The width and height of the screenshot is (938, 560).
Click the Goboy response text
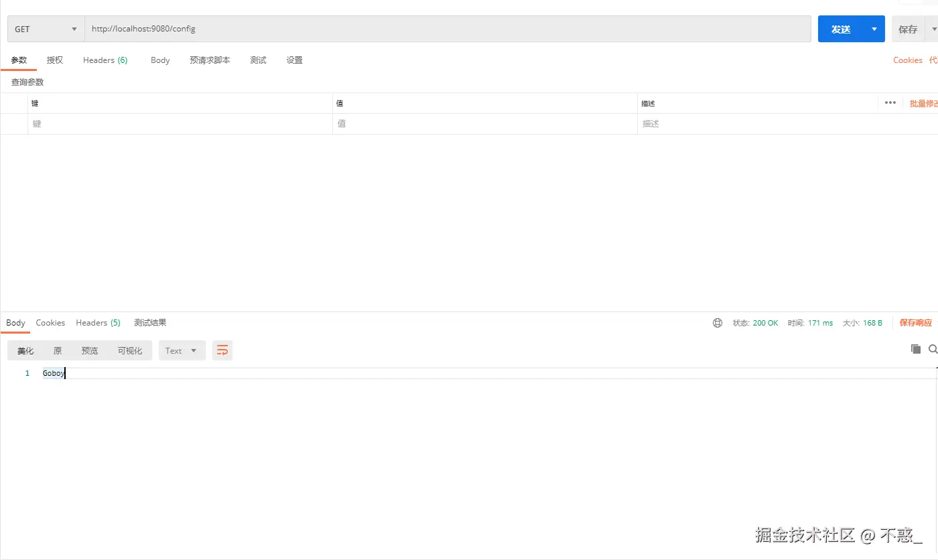coord(54,373)
